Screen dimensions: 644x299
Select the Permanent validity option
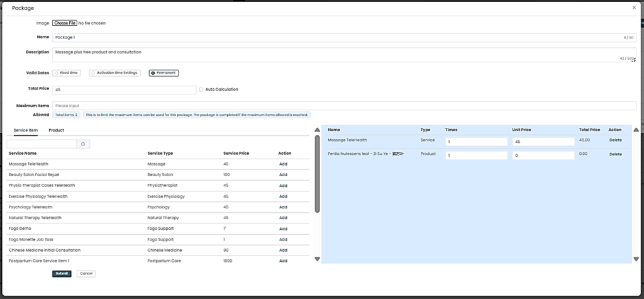coord(164,73)
